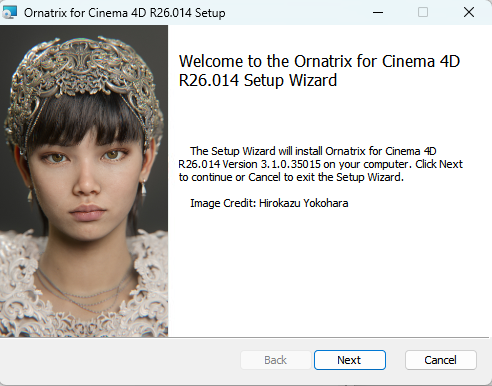Click the window title 'Ornatrix for Cinema 4D R26.014 Setup'
The image size is (492, 386).
coord(125,13)
